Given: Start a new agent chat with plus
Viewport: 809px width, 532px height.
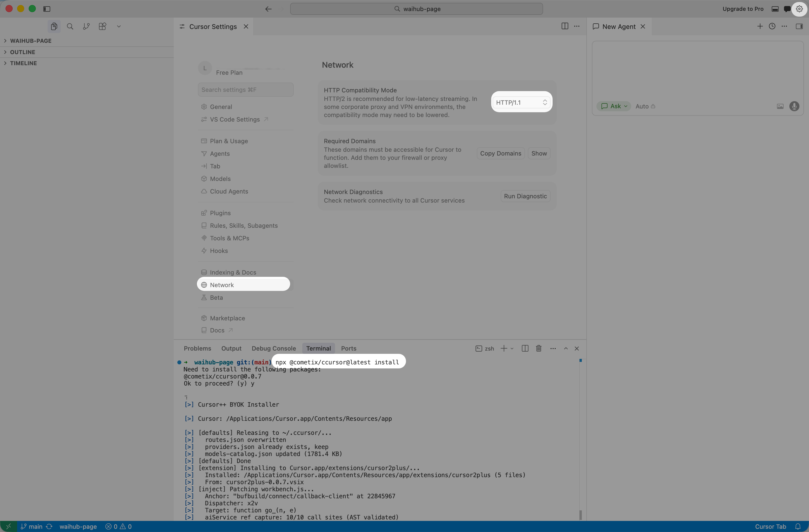Looking at the screenshot, I should pyautogui.click(x=760, y=26).
